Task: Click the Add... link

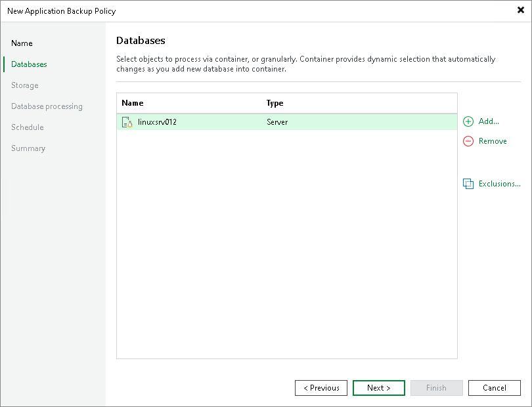Action: pos(487,121)
